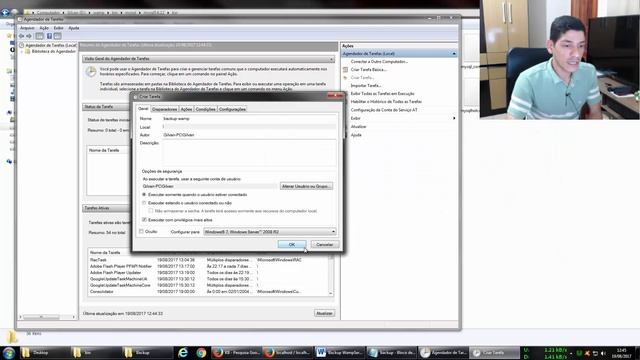
Task: Click into the Descrição text area
Action: [249, 153]
